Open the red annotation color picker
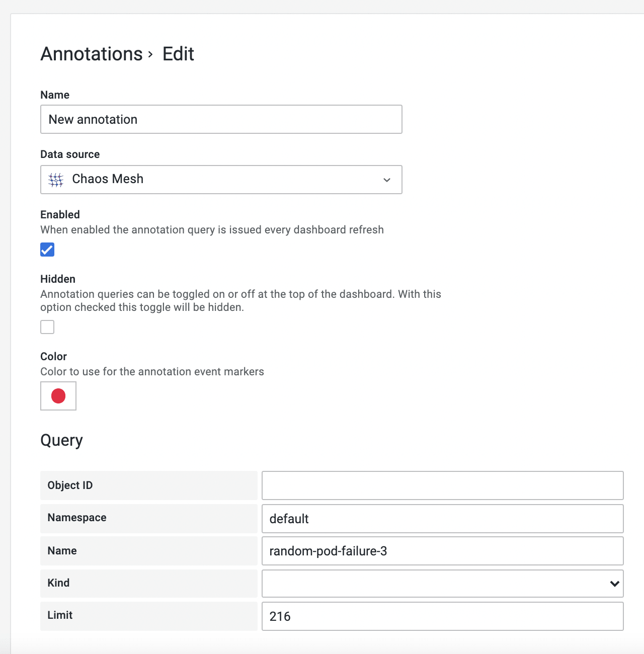Screen dimensions: 644x654 58,396
